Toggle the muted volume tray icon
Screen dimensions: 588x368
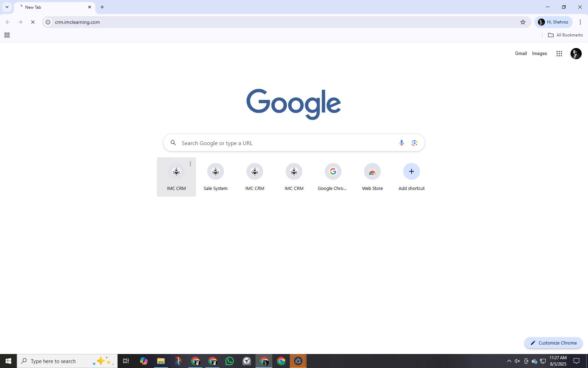[517, 361]
